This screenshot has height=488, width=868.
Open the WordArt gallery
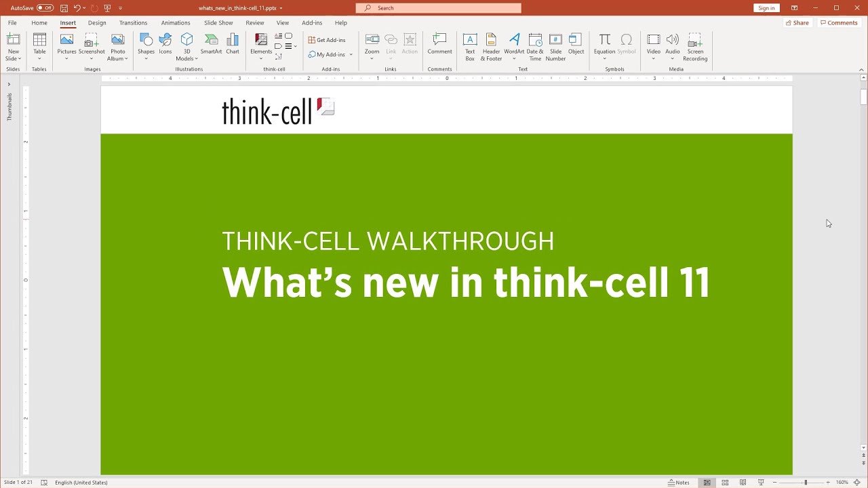tap(514, 47)
